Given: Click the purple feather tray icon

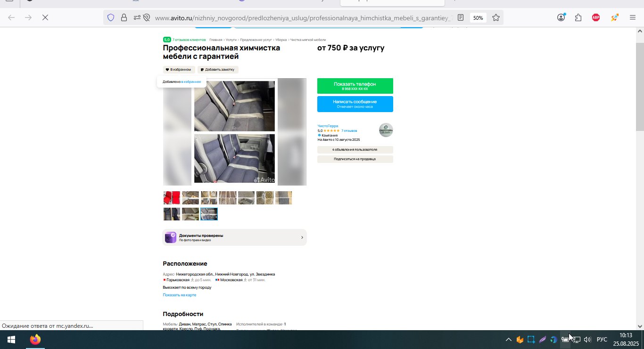Looking at the screenshot, I should (x=543, y=340).
